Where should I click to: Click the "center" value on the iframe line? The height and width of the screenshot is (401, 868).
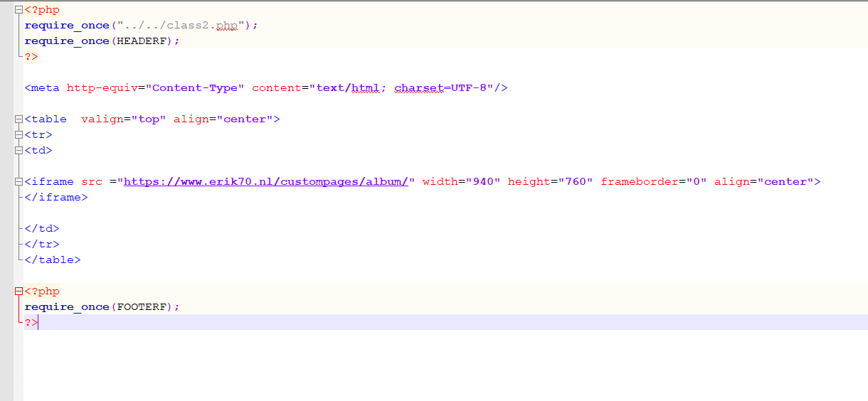click(x=785, y=181)
